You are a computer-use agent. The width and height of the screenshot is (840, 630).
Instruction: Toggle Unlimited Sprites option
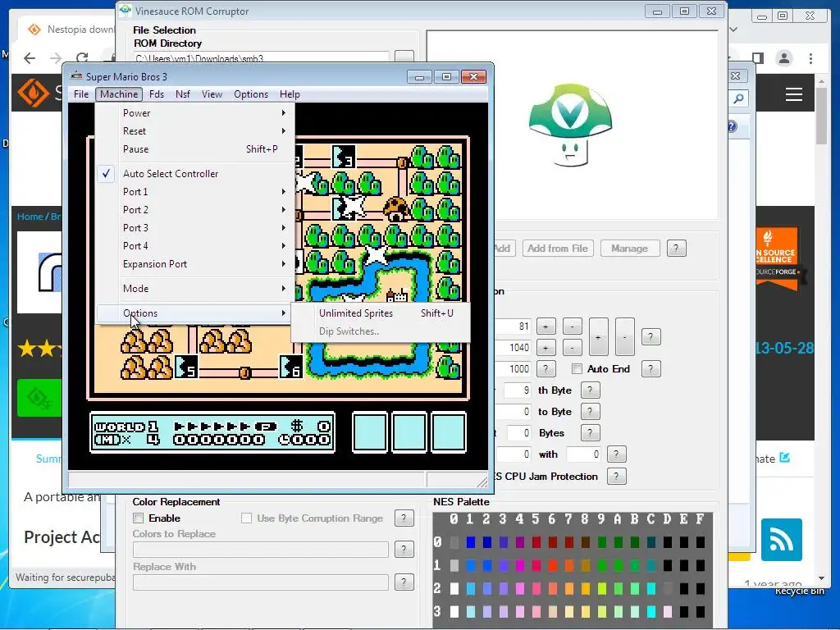click(381, 313)
